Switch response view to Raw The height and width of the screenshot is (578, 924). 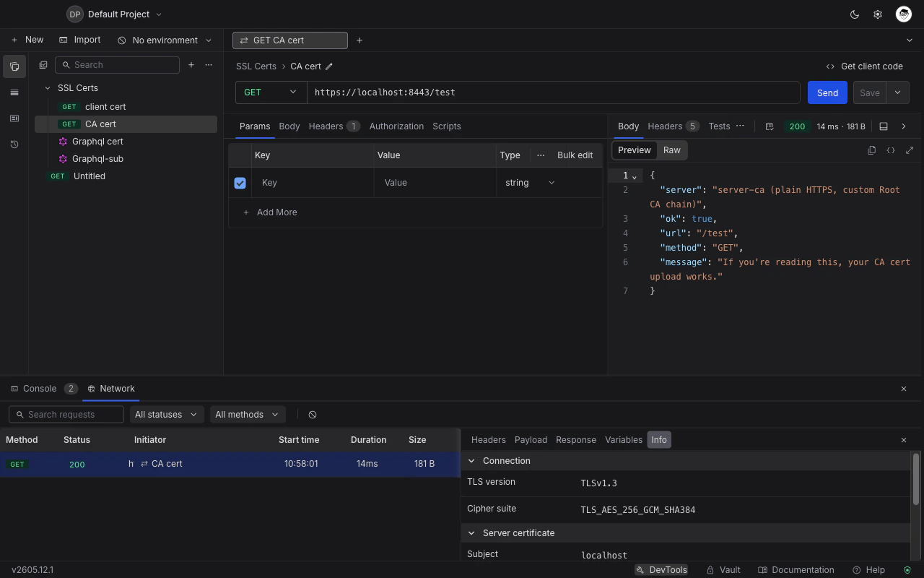[x=672, y=150]
